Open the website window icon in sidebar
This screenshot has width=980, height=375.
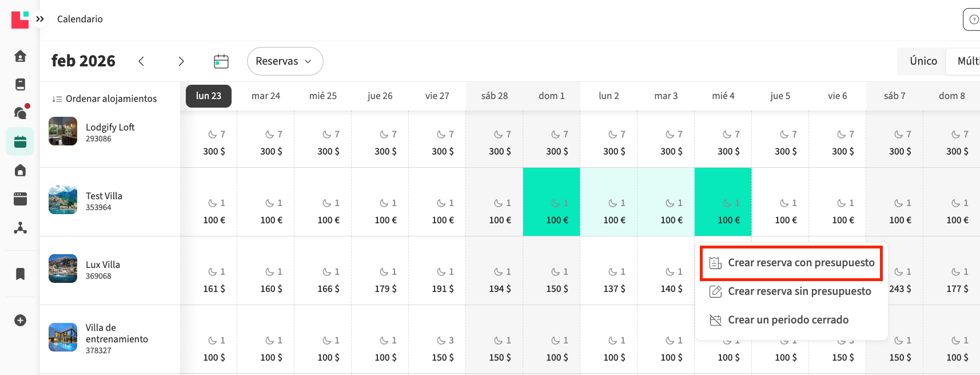(20, 199)
